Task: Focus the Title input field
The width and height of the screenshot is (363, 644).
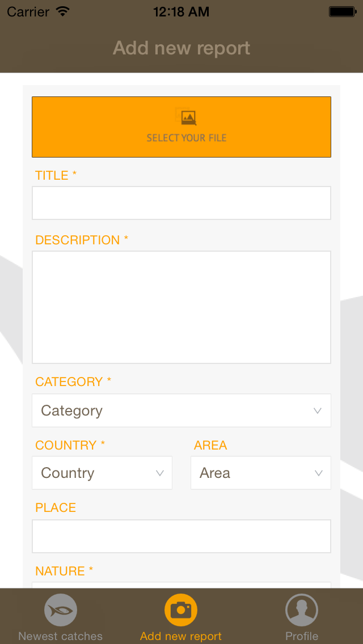Action: (x=181, y=203)
